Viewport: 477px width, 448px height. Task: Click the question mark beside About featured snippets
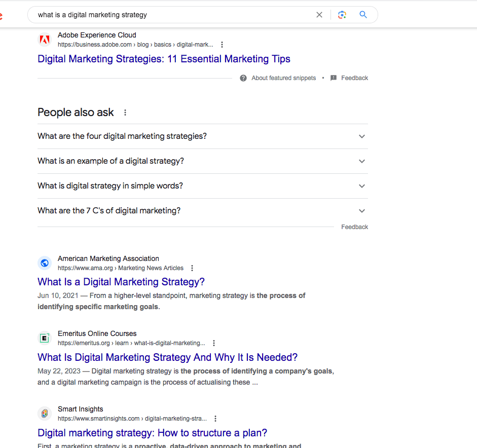click(243, 78)
